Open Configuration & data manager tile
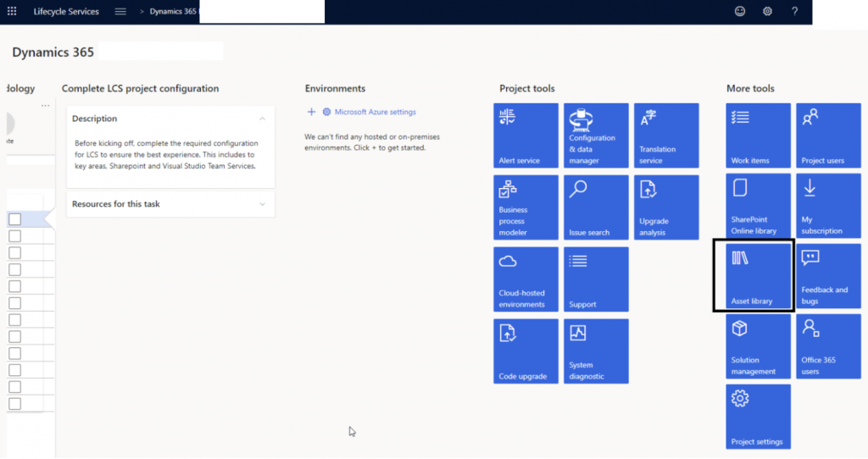Viewport: 868px width, 459px height. 596,135
